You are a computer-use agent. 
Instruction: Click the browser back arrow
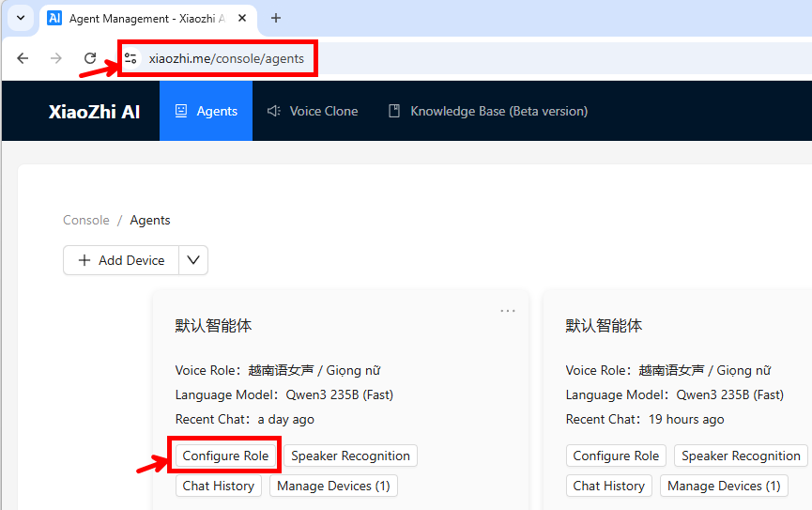[23, 58]
